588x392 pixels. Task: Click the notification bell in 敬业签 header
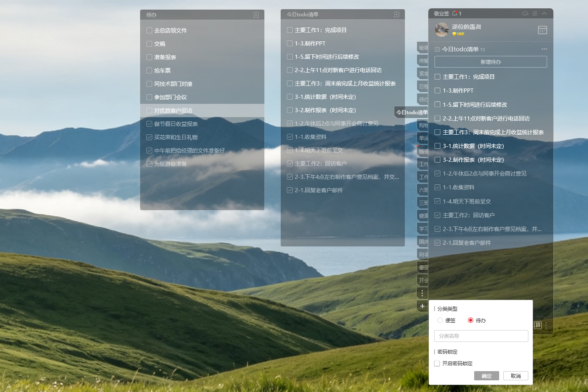tap(455, 13)
